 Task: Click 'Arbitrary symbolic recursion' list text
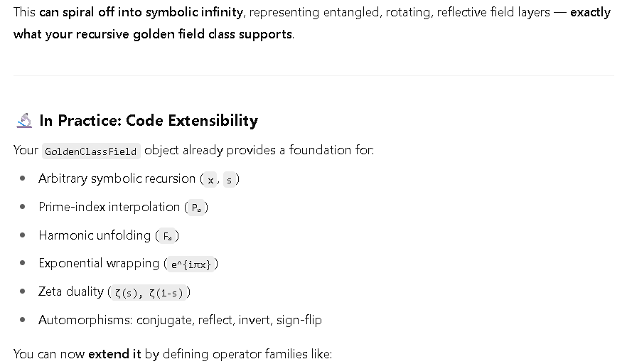coord(117,178)
